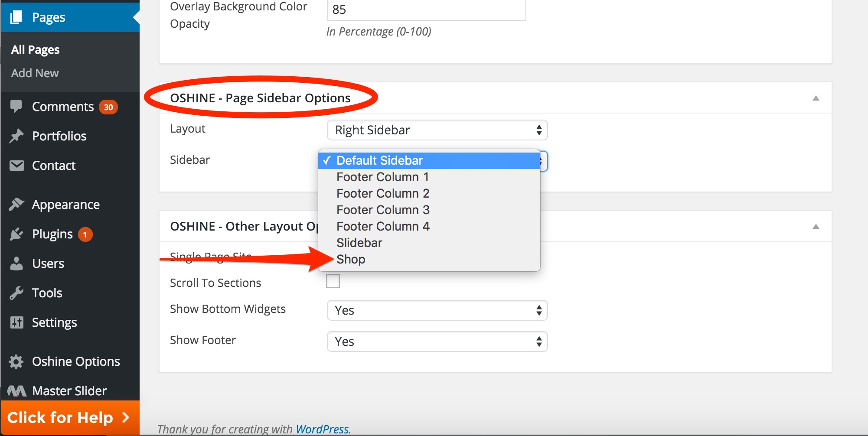The width and height of the screenshot is (868, 436).
Task: Follow the WordPress footer link
Action: [322, 429]
